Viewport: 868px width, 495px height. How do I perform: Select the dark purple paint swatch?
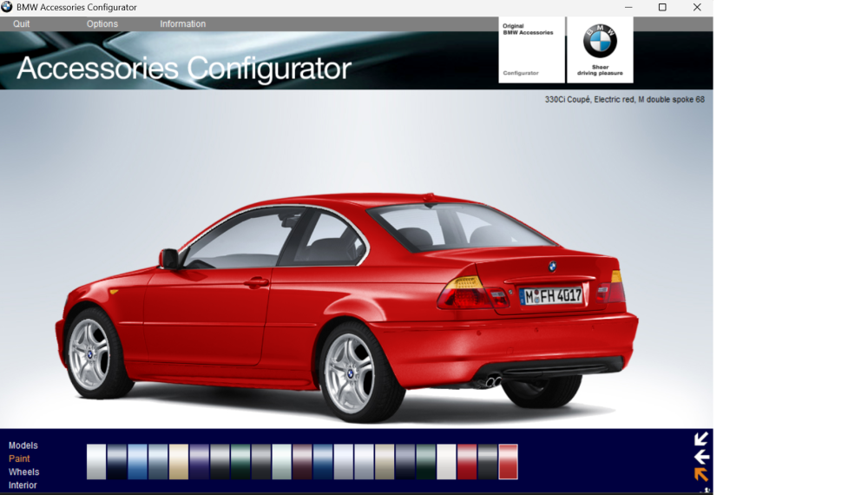coord(200,462)
